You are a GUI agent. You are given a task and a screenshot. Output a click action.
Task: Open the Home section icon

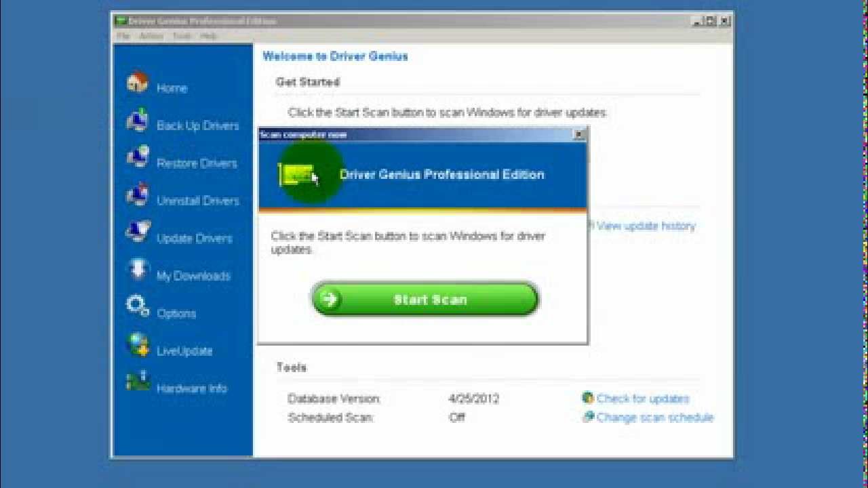pos(138,83)
